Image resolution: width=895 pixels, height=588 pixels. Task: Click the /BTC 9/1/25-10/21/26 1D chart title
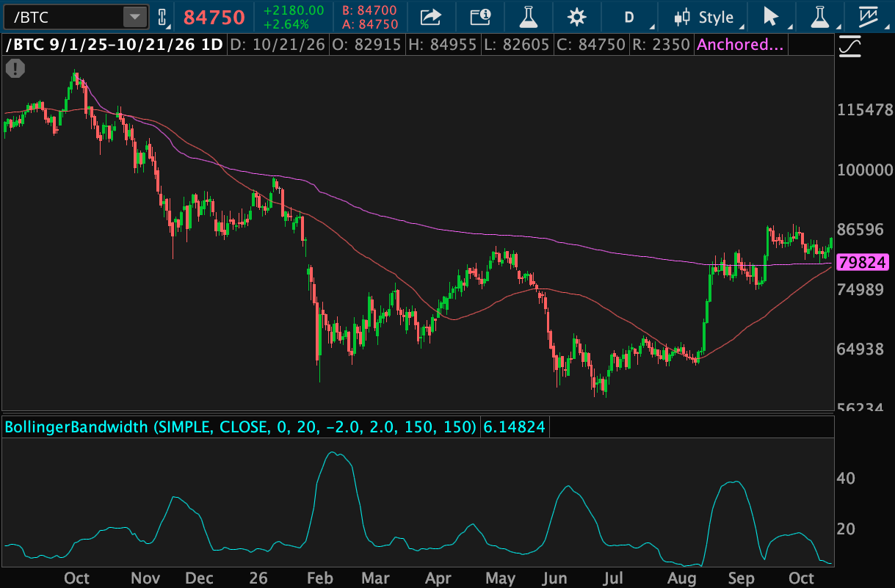point(115,45)
